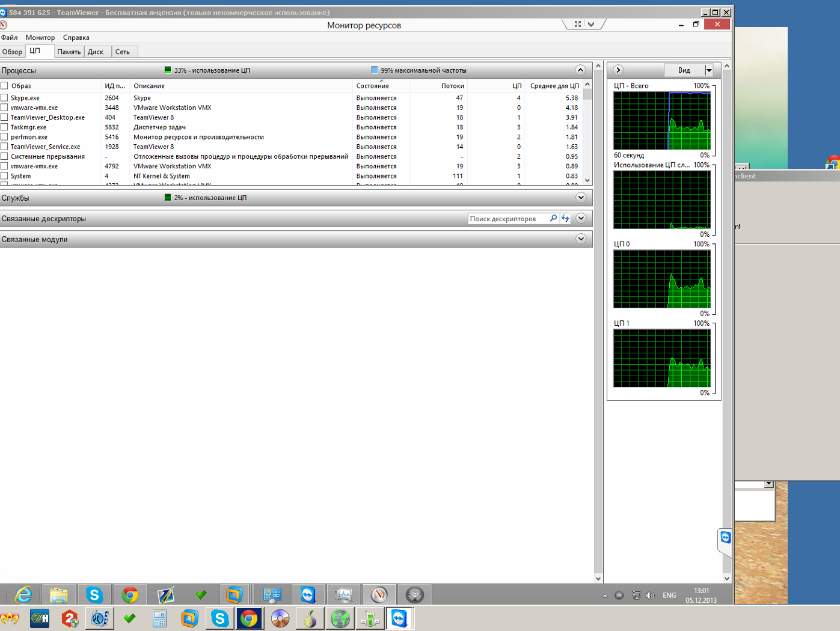840x631 pixels.
Task: Open File Explorer in the remote session taskbar
Action: coord(59,595)
